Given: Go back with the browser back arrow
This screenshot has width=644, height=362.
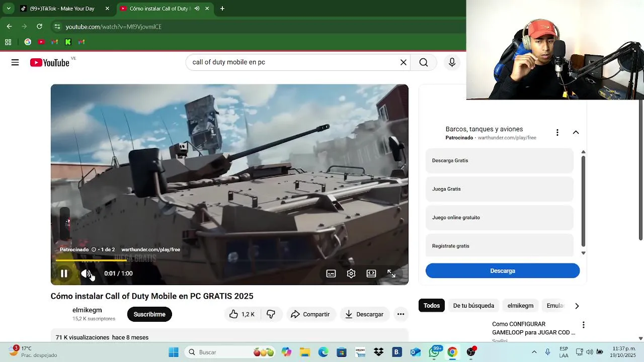Looking at the screenshot, I should tap(9, 26).
